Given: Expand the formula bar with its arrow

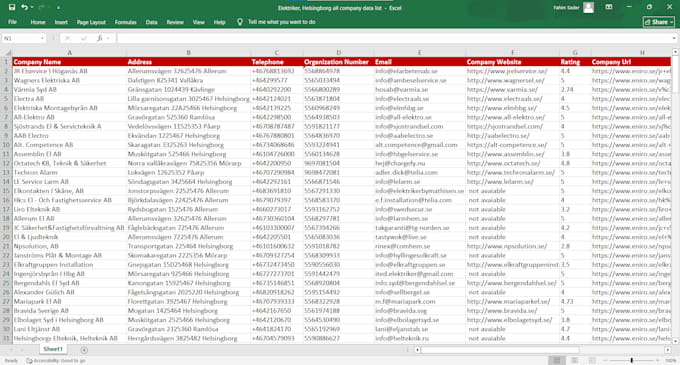Looking at the screenshot, I should 673,38.
